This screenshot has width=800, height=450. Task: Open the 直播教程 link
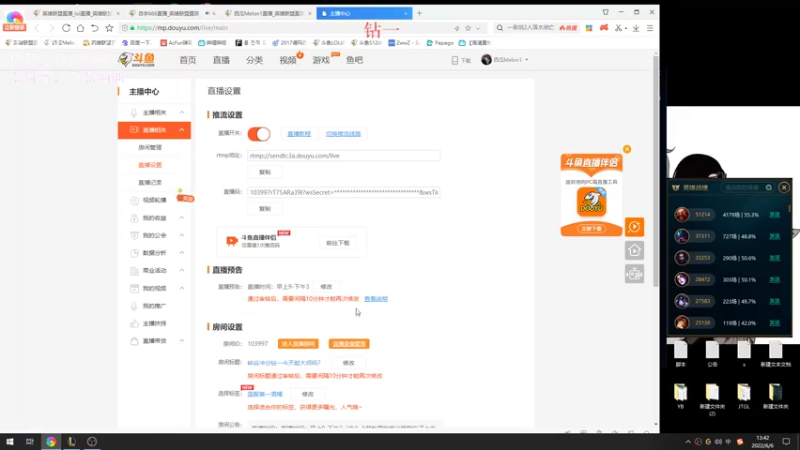click(299, 134)
